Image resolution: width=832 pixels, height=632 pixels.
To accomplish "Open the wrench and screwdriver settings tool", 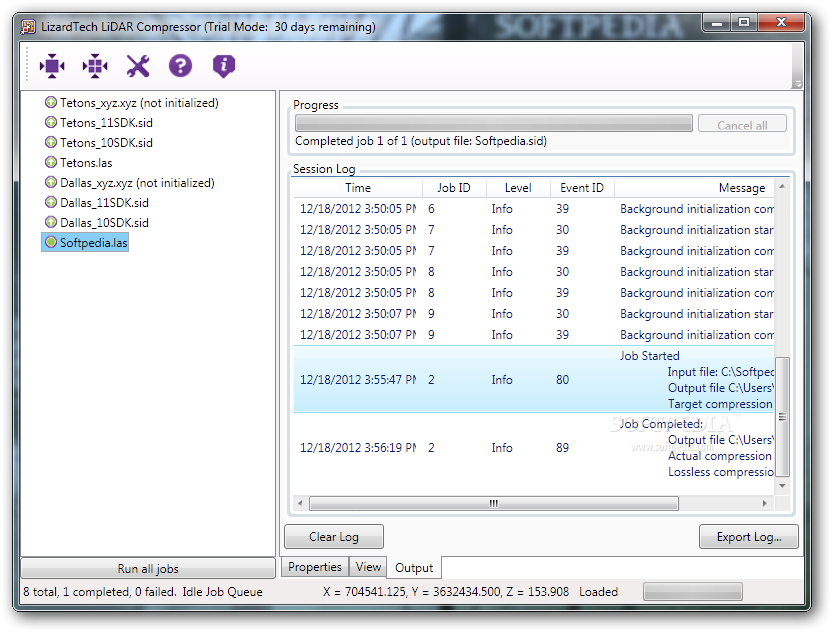I will [x=138, y=66].
